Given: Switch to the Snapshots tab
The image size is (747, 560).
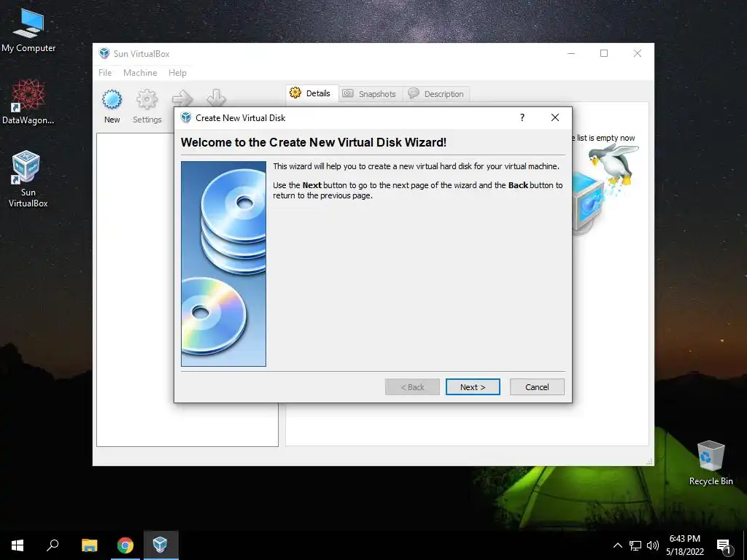Looking at the screenshot, I should (x=370, y=94).
